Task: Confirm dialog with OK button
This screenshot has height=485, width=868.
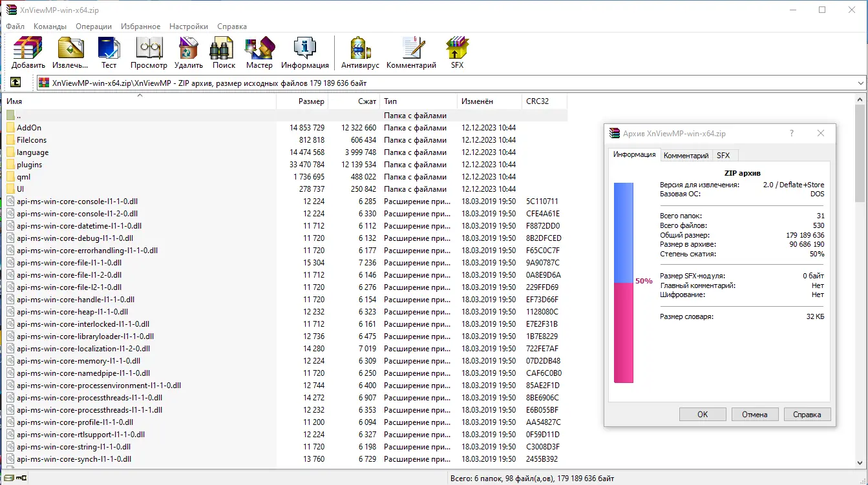Action: [703, 415]
